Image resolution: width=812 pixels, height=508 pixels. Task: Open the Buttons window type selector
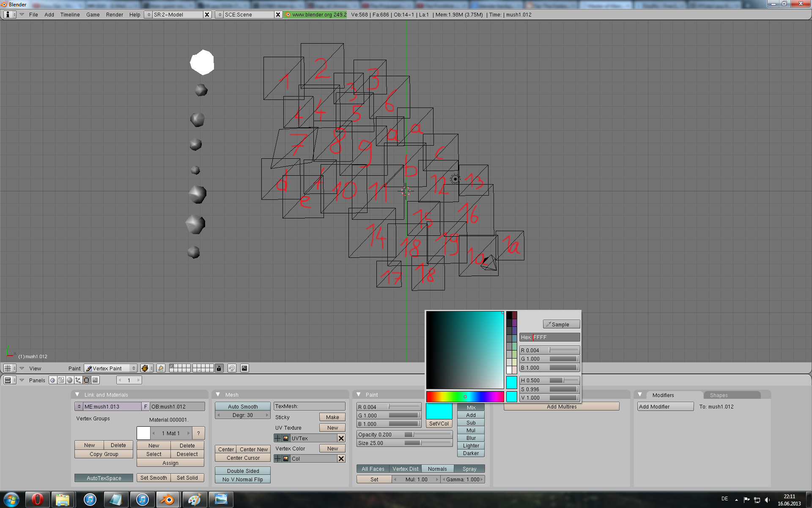tap(9, 380)
